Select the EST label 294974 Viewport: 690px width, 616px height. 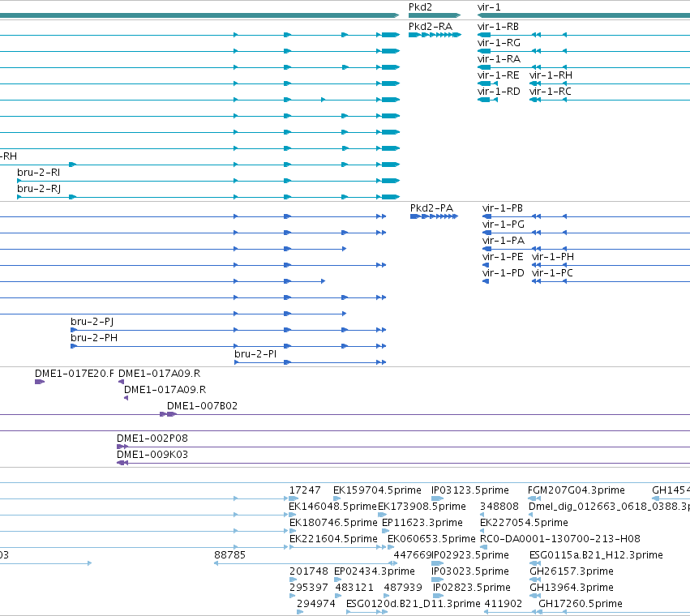pyautogui.click(x=316, y=605)
